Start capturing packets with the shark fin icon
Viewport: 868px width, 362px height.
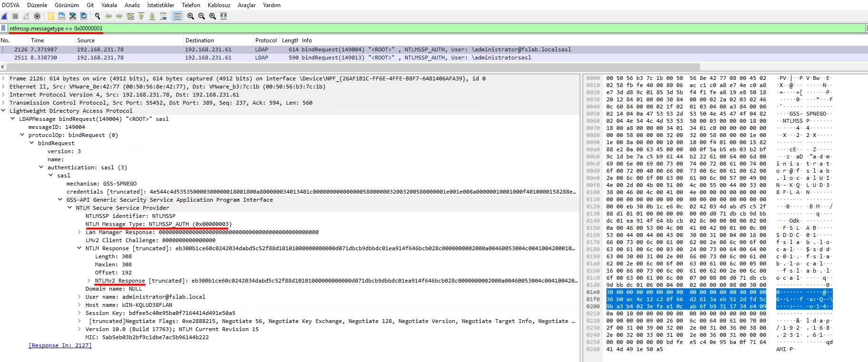click(x=5, y=16)
